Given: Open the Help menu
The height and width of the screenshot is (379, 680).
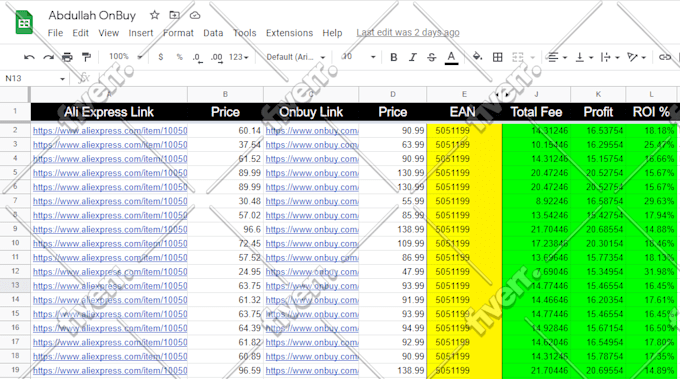Looking at the screenshot, I should (332, 33).
